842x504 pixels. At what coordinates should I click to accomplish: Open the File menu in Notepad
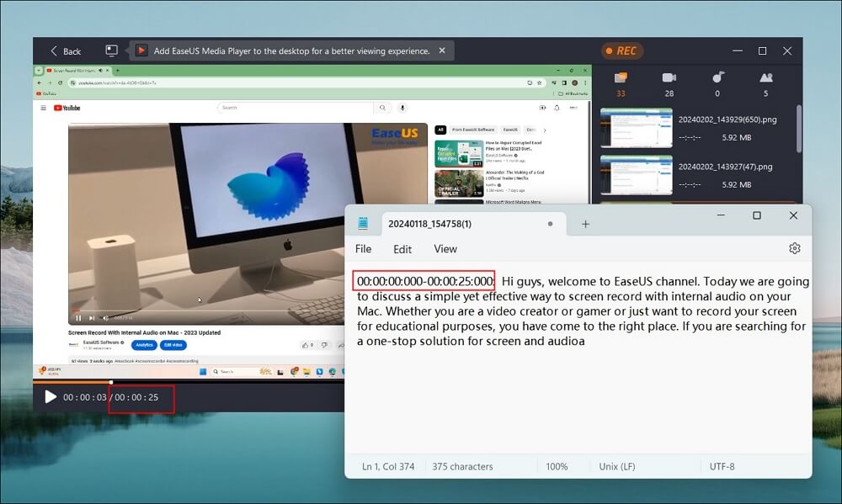click(363, 249)
